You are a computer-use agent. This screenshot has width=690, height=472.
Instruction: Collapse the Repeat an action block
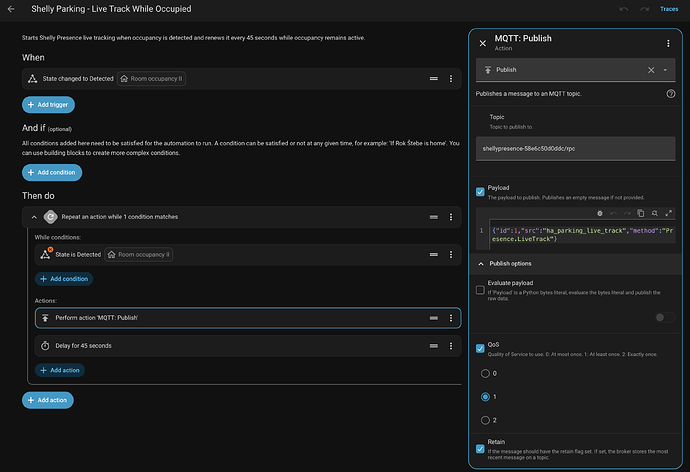click(x=34, y=217)
